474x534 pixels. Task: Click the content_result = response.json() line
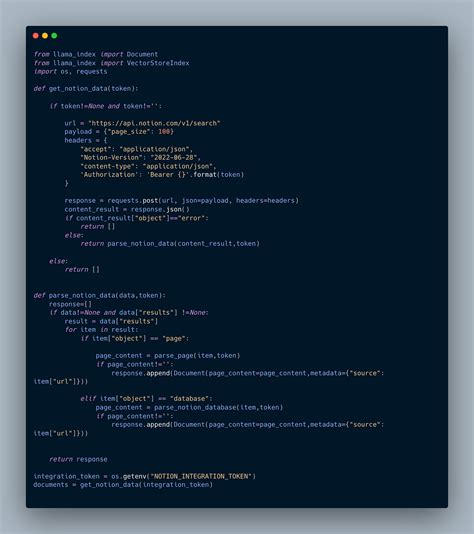(127, 209)
